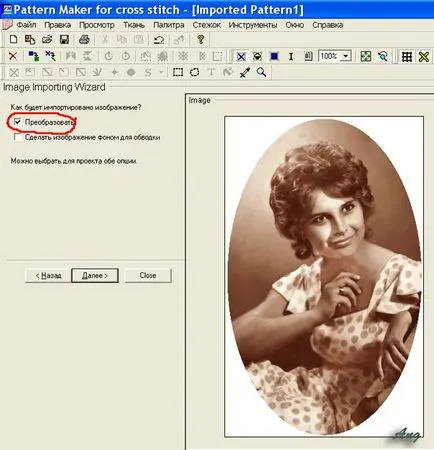Open the Инструменты menu
The image size is (434, 450).
click(253, 25)
